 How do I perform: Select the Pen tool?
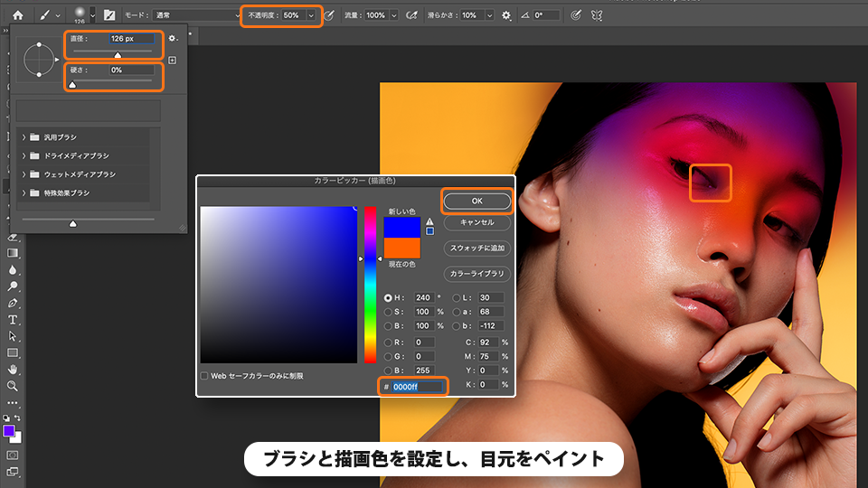point(12,304)
